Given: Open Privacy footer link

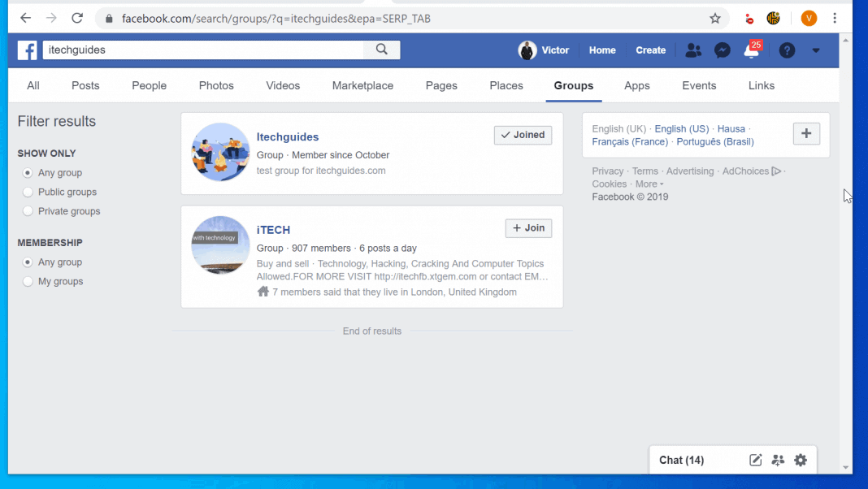Looking at the screenshot, I should point(607,171).
